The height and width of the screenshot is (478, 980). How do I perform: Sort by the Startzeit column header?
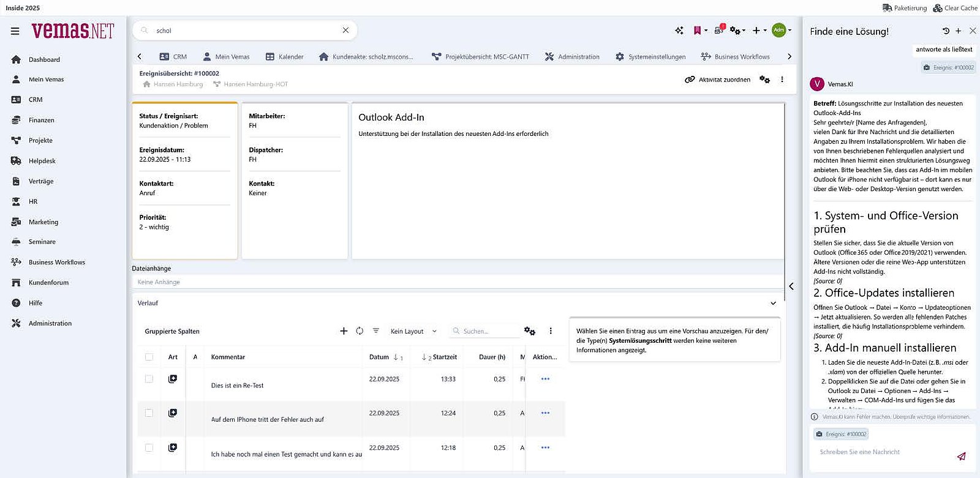point(444,357)
